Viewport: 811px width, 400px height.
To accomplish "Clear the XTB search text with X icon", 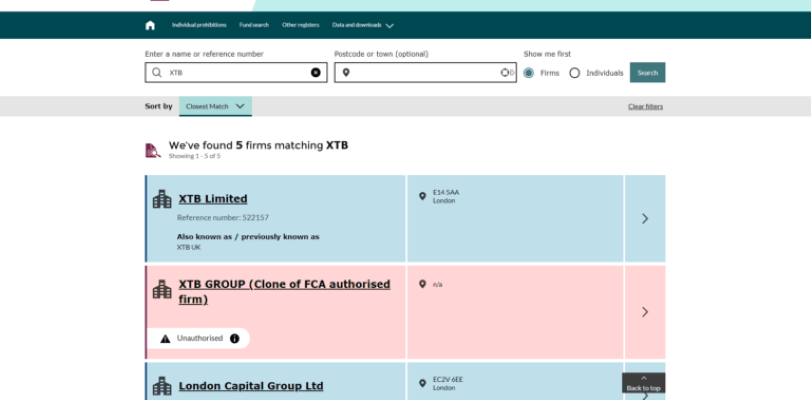I will 316,73.
